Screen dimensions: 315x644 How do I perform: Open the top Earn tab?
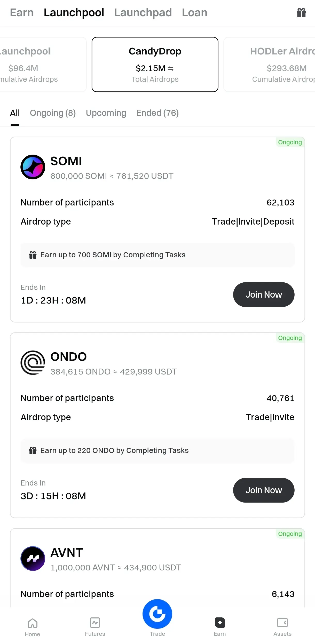coord(22,13)
